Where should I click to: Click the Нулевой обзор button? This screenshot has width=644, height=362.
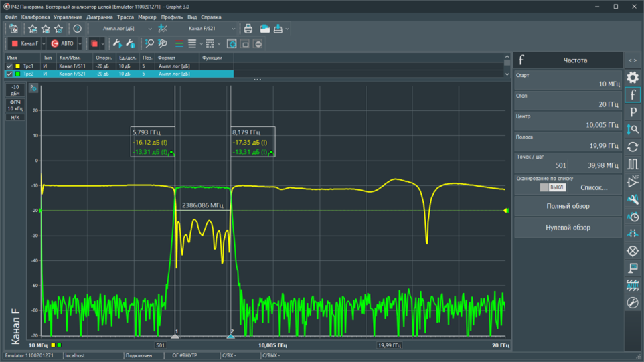point(568,228)
